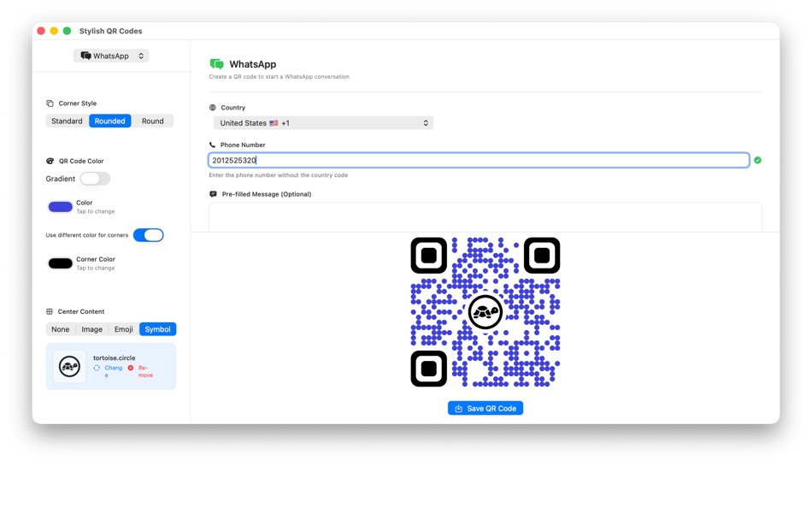Click the black Corner Color swatch

60,263
